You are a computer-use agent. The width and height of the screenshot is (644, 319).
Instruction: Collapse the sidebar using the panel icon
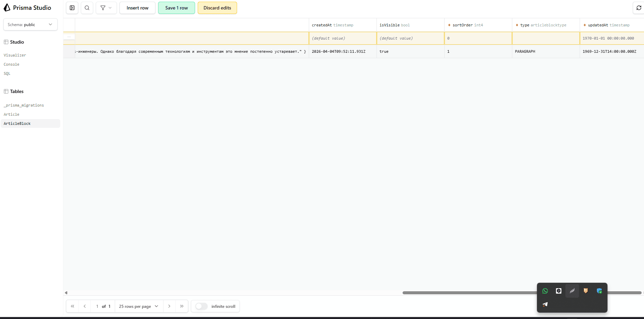[72, 8]
